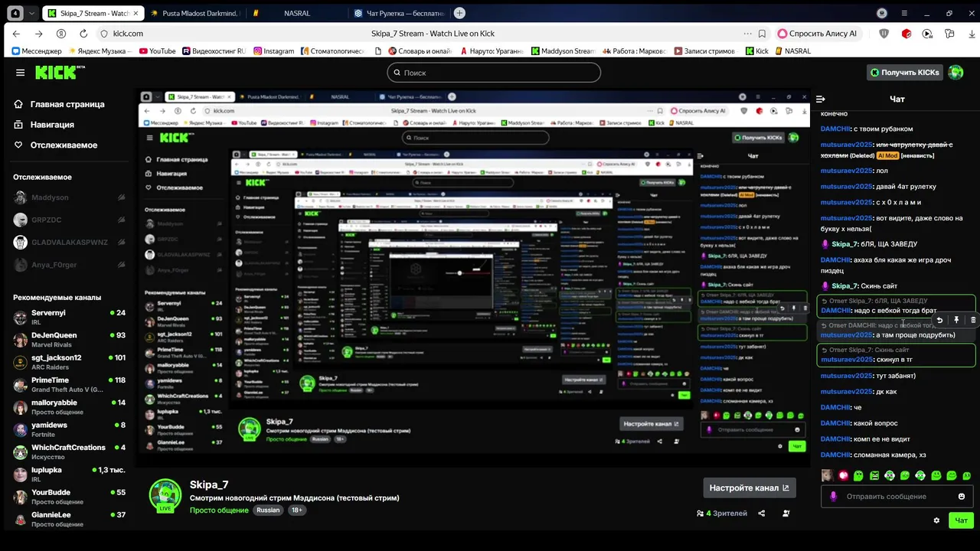980x551 pixels.
Task: Click the Отправить сообщение chat input
Action: click(x=897, y=497)
